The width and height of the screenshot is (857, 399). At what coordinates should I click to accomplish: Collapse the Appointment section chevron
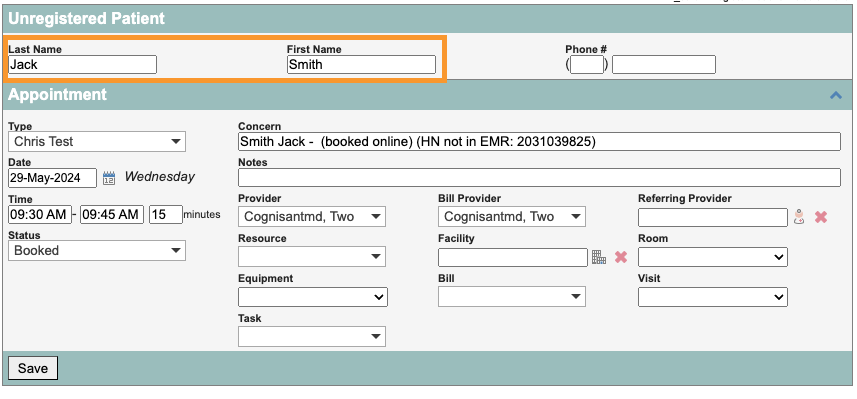tap(836, 95)
